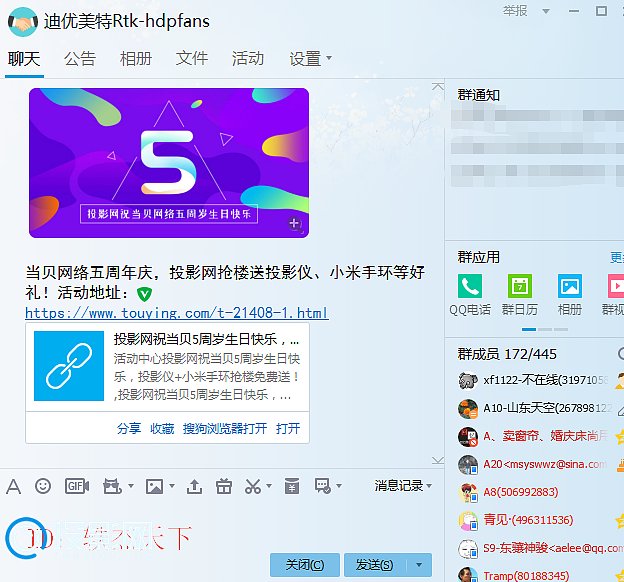Click 打开 on the link card
The height and width of the screenshot is (582, 624).
click(x=288, y=428)
